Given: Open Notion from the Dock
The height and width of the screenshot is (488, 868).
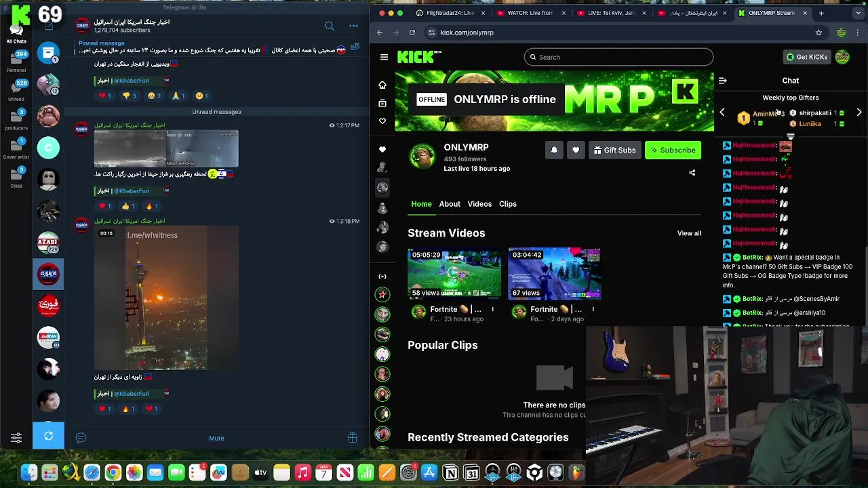Looking at the screenshot, I should tap(450, 472).
